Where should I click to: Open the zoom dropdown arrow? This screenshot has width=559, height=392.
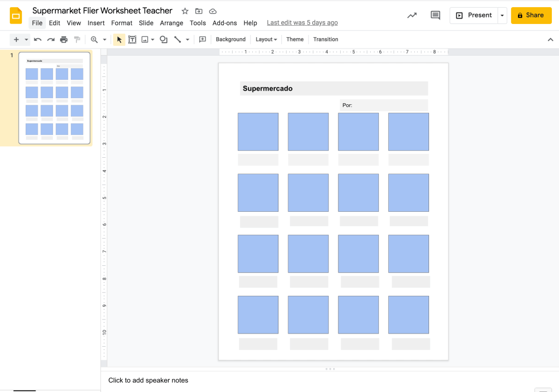[x=104, y=39]
